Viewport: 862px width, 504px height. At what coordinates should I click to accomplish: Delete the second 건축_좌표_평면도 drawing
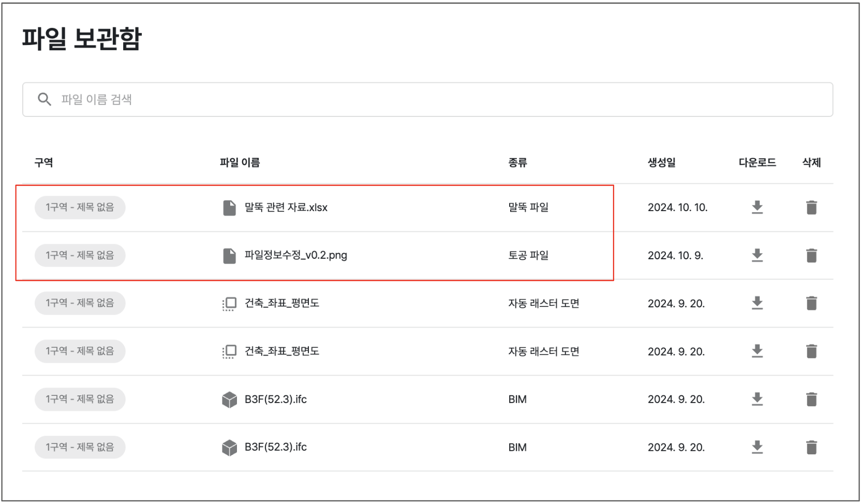coord(811,351)
